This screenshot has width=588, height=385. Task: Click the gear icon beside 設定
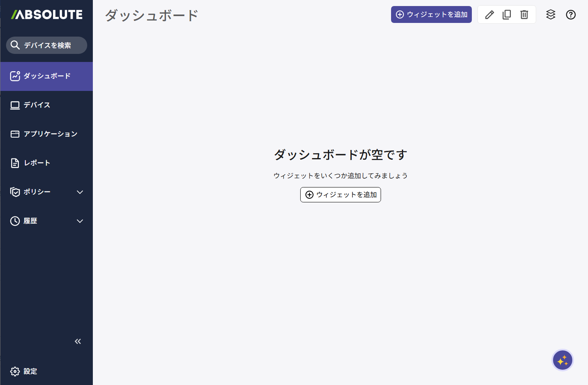coord(15,371)
